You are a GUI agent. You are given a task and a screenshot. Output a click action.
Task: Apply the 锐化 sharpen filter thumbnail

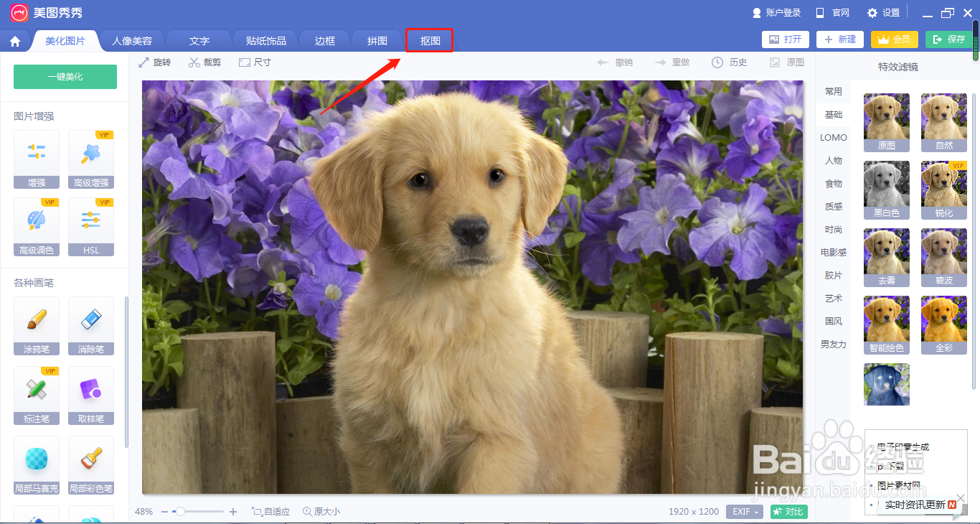(x=944, y=190)
